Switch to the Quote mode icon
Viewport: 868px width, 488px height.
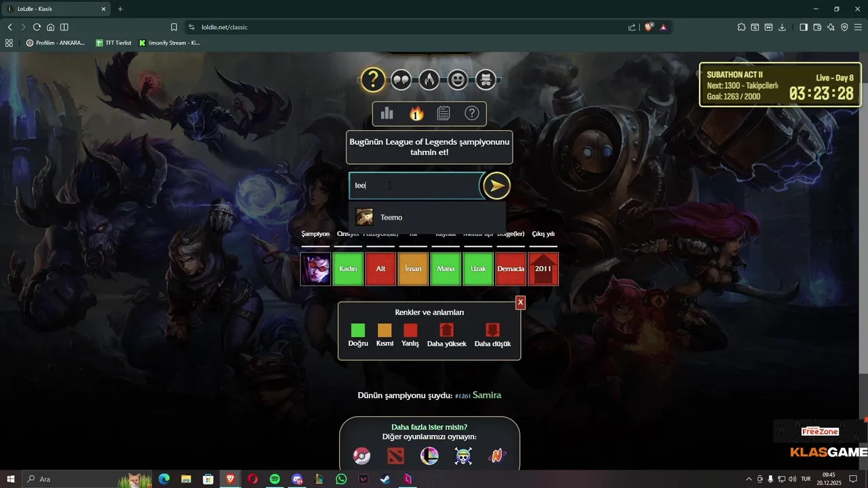pos(401,80)
